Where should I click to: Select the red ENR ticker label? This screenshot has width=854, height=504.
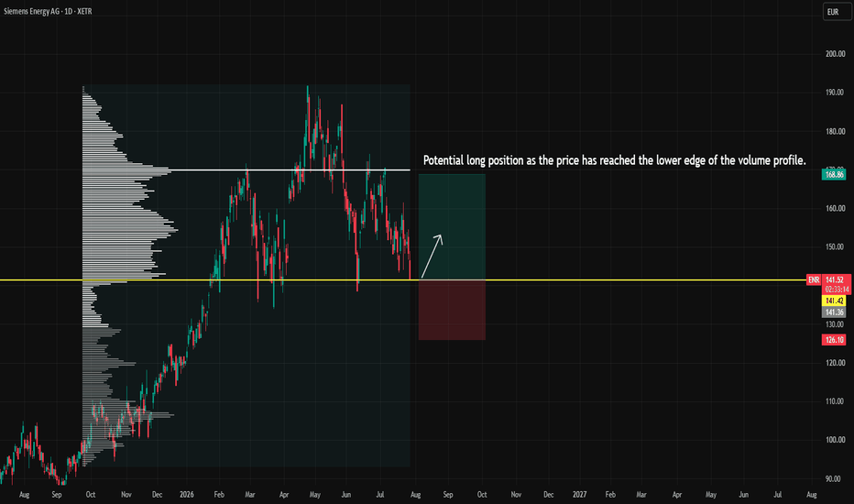814,279
